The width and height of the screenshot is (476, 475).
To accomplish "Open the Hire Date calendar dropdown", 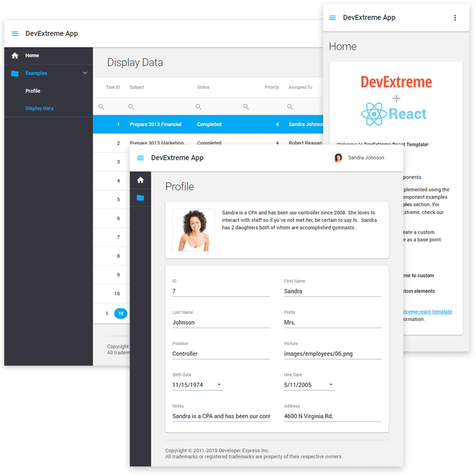I will coord(331,385).
